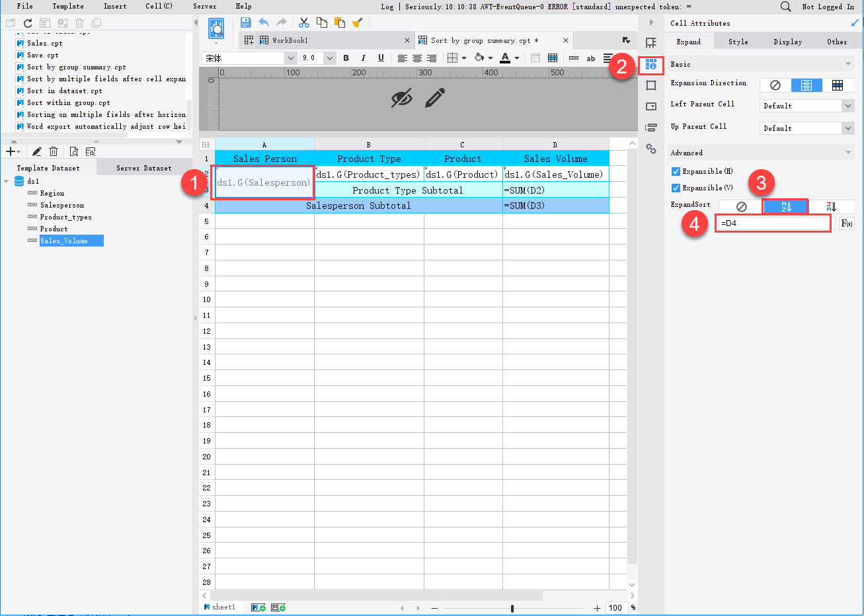This screenshot has height=616, width=864.
Task: Open Up Parent Cell dropdown
Action: pyautogui.click(x=848, y=128)
